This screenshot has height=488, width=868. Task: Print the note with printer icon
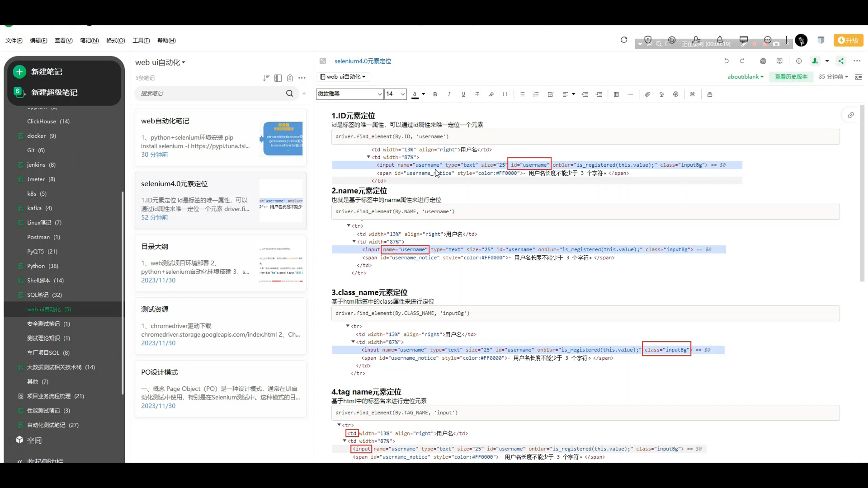(763, 61)
